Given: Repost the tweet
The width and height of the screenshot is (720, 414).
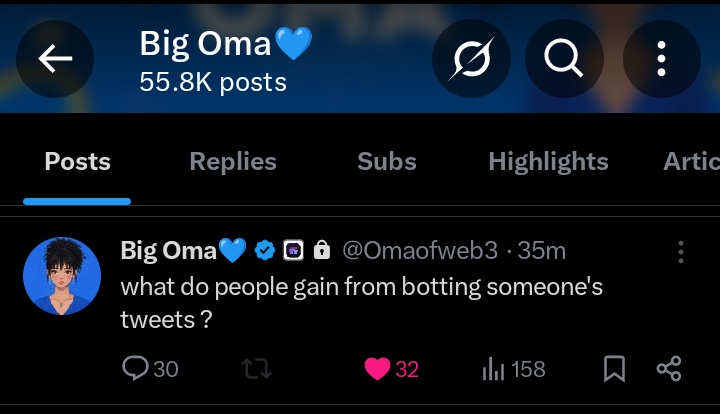Looking at the screenshot, I should (x=257, y=369).
